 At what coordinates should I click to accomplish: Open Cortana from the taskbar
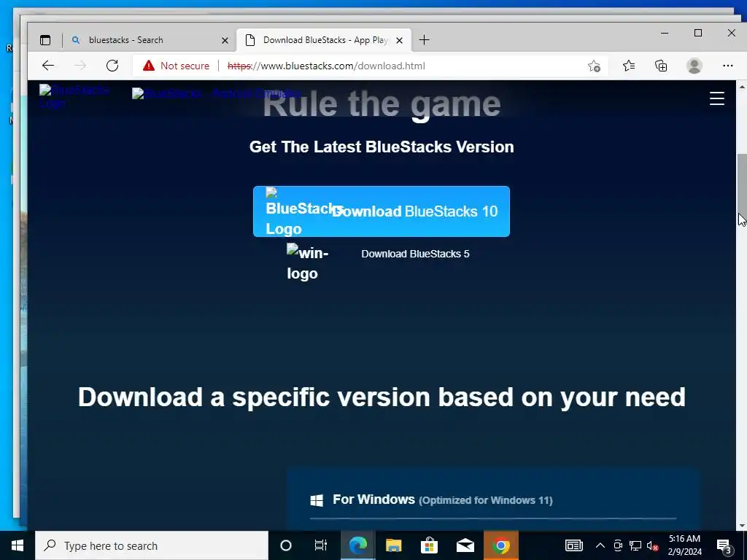click(286, 545)
